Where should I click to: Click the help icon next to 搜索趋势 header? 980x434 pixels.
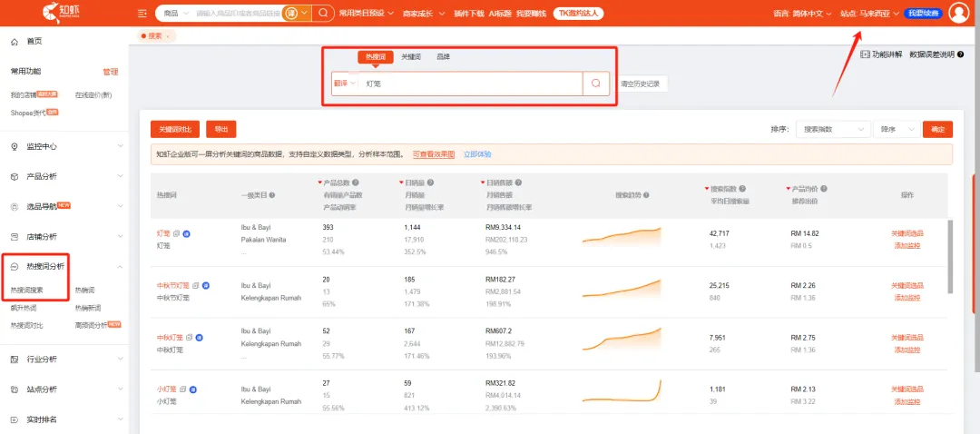pos(646,195)
